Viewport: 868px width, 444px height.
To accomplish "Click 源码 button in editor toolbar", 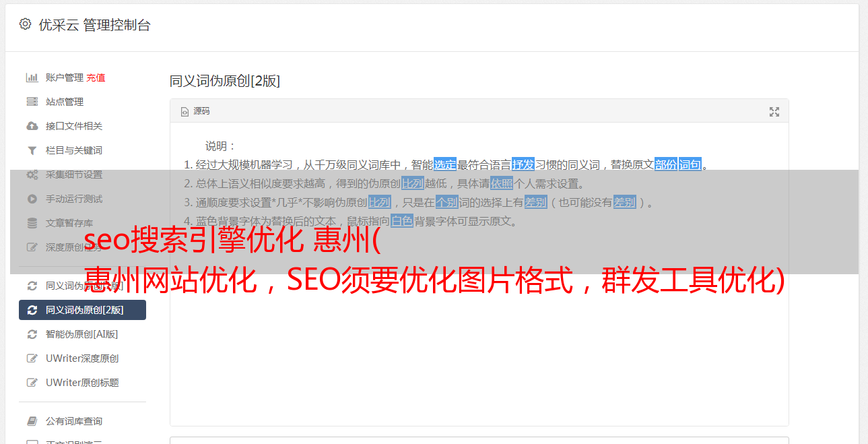I will tap(195, 111).
